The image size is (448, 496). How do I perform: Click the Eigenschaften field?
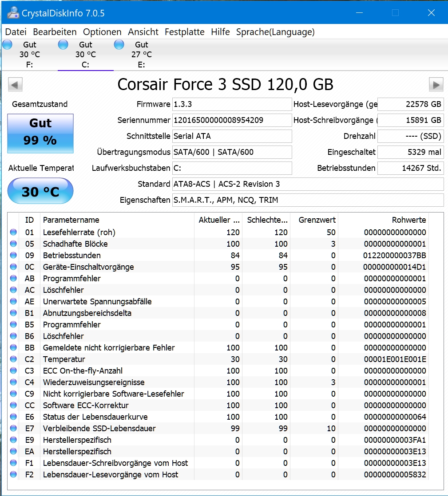pyautogui.click(x=308, y=200)
